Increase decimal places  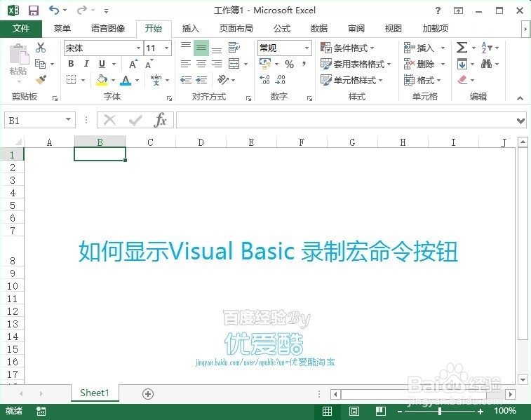click(265, 80)
